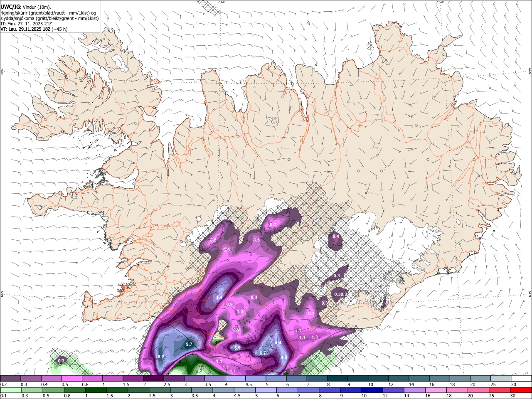Click the 5.9 precipitation label
Viewport: 532px width, 399px height.
[x=237, y=348]
